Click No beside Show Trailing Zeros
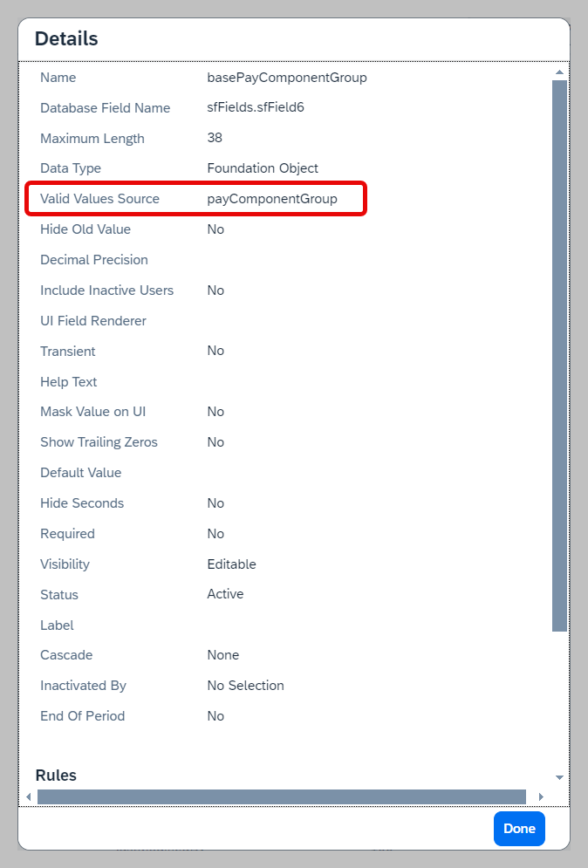 tap(215, 441)
